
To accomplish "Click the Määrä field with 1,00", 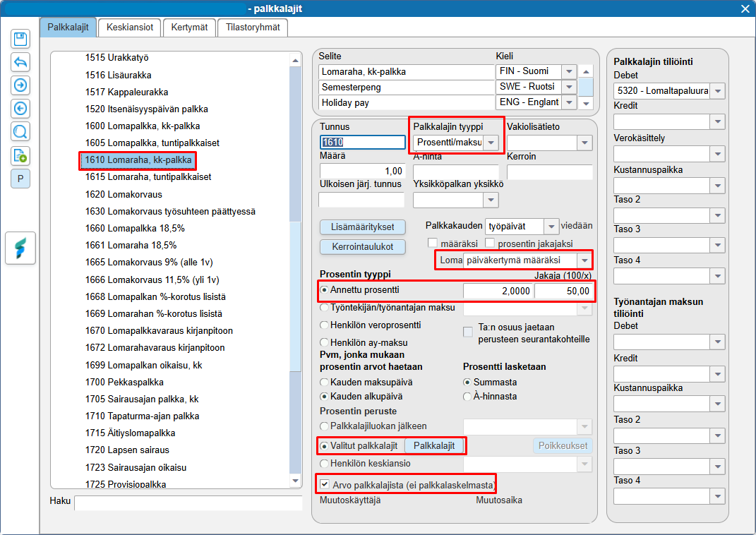I will pyautogui.click(x=363, y=171).
